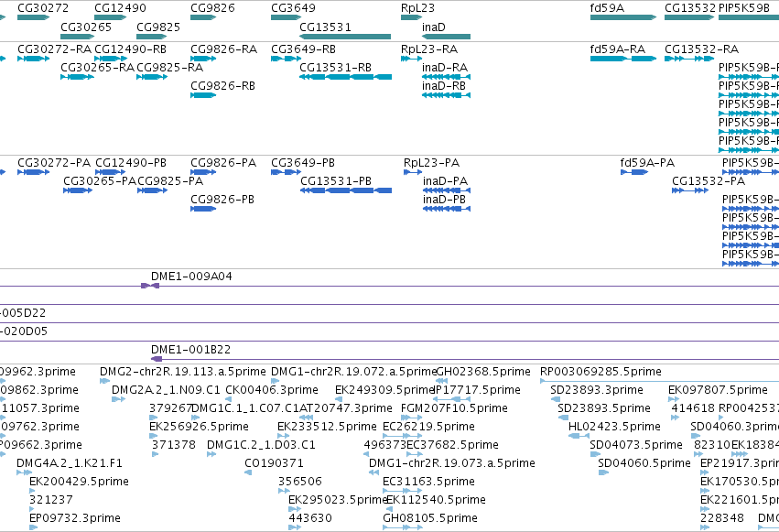Image resolution: width=779 pixels, height=532 pixels.
Task: Open the CG9826-PB protein feature
Action: coord(203,209)
